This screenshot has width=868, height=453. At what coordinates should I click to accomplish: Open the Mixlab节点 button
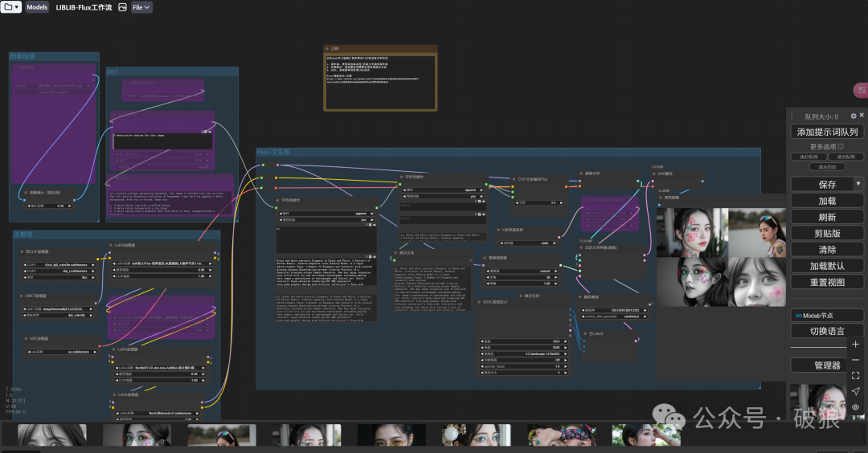click(827, 316)
